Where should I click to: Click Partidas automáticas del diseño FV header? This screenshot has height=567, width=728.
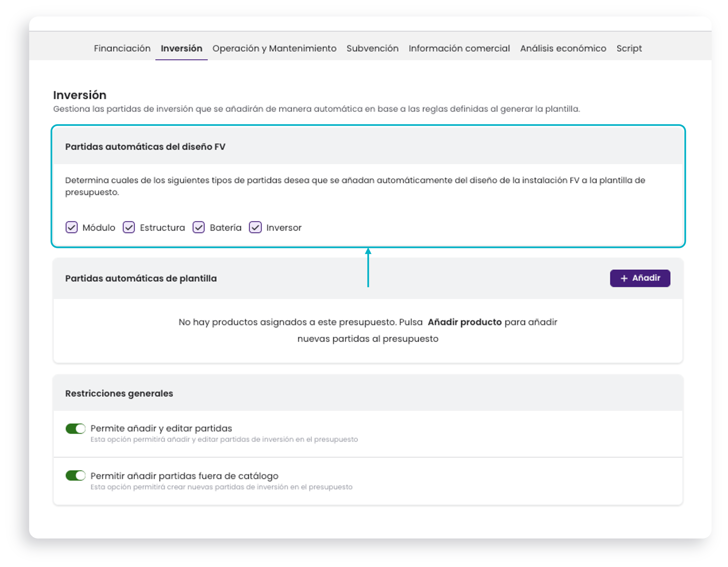click(145, 147)
